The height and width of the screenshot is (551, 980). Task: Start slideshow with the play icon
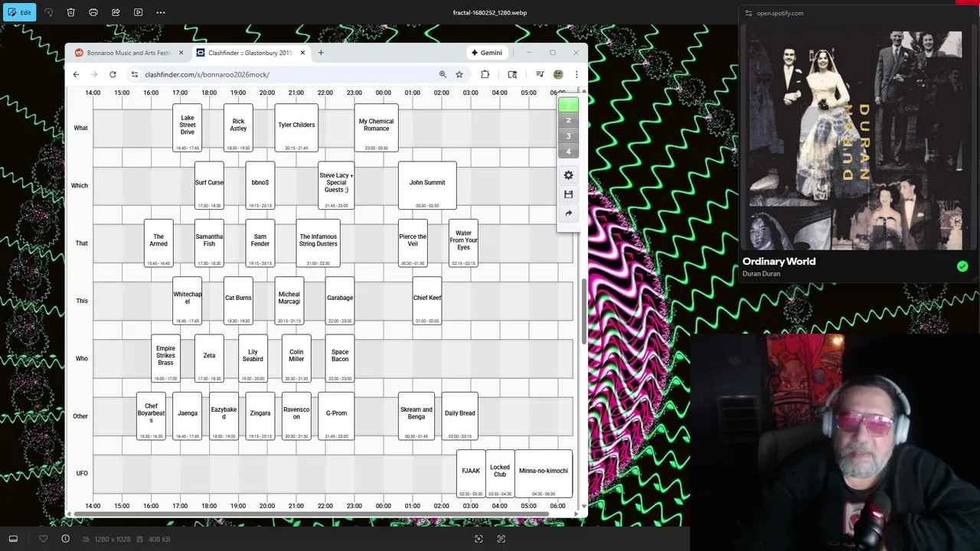pyautogui.click(x=138, y=12)
